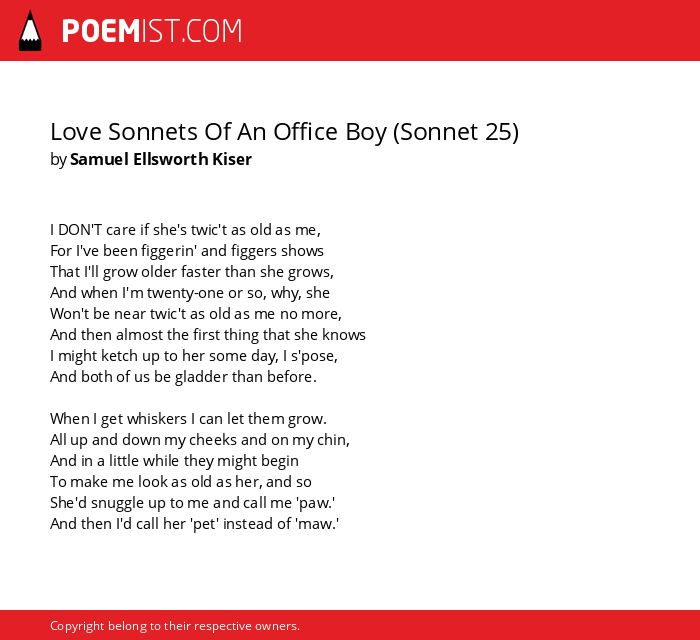700x640 pixels.
Task: Select line 'All up and down my cheeks'
Action: [x=200, y=440]
